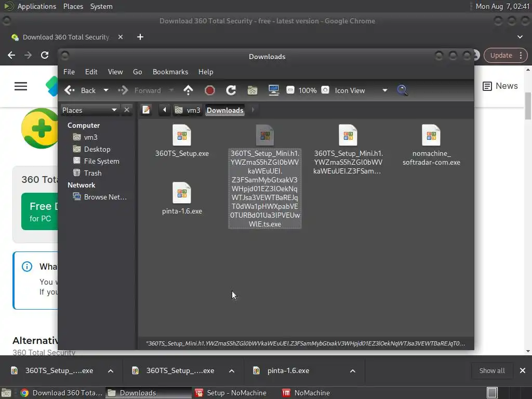Open pinta-1.6.exe from the download shelf

[288, 371]
